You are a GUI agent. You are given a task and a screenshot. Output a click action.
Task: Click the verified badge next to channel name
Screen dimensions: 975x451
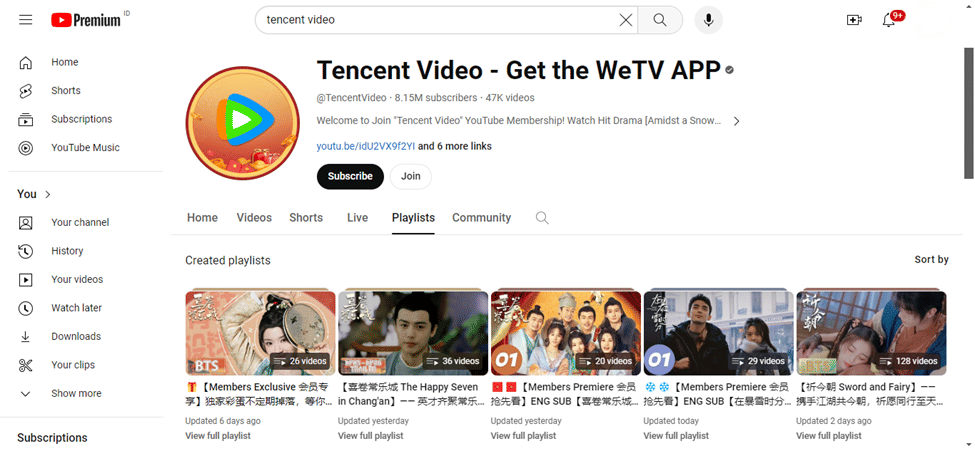pyautogui.click(x=729, y=70)
